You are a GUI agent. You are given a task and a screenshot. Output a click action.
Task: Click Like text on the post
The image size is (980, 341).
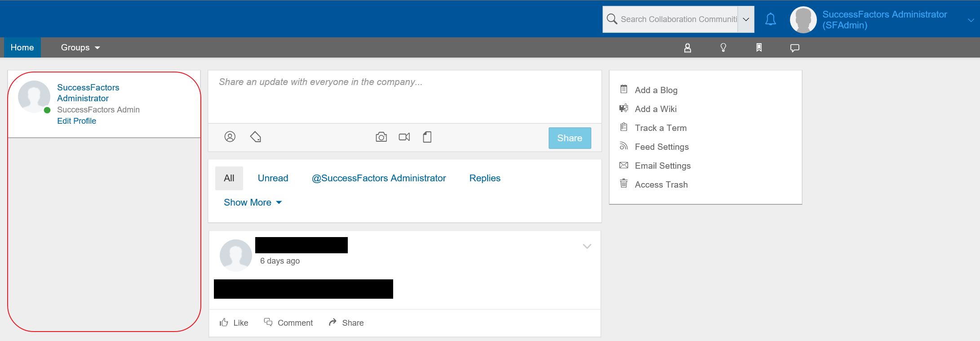click(241, 323)
